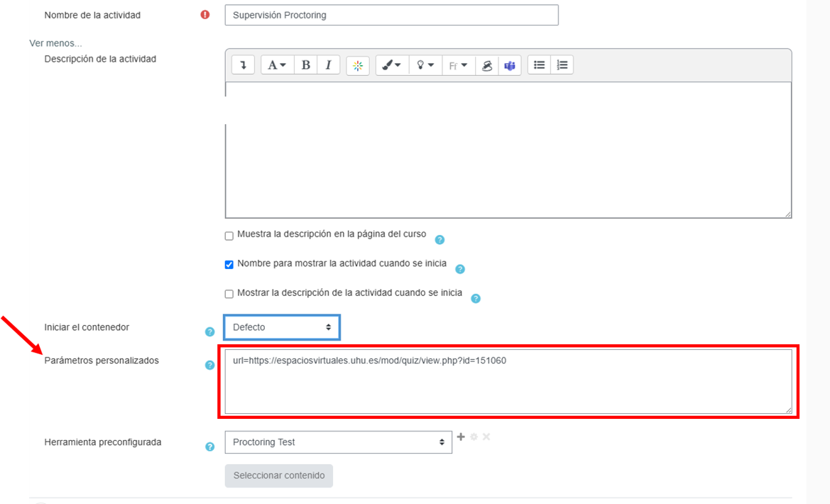The image size is (830, 504).
Task: Open the Ff font family dropdown
Action: (x=459, y=65)
